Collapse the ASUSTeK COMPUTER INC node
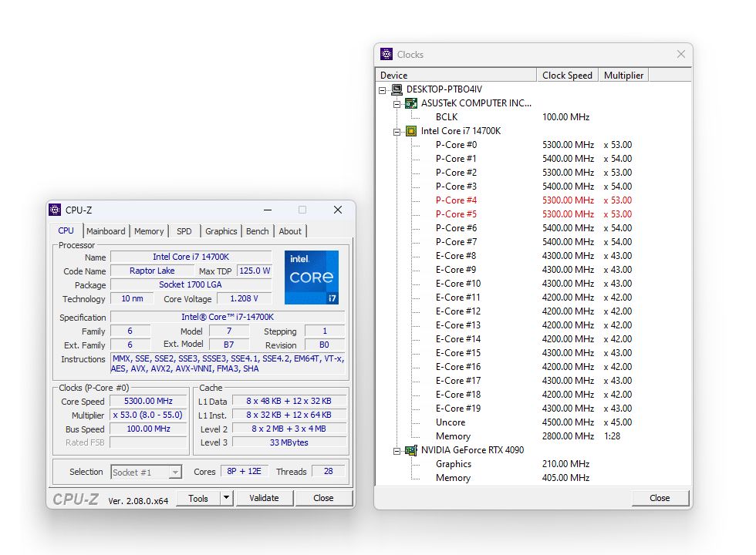Image resolution: width=756 pixels, height=555 pixels. click(397, 104)
